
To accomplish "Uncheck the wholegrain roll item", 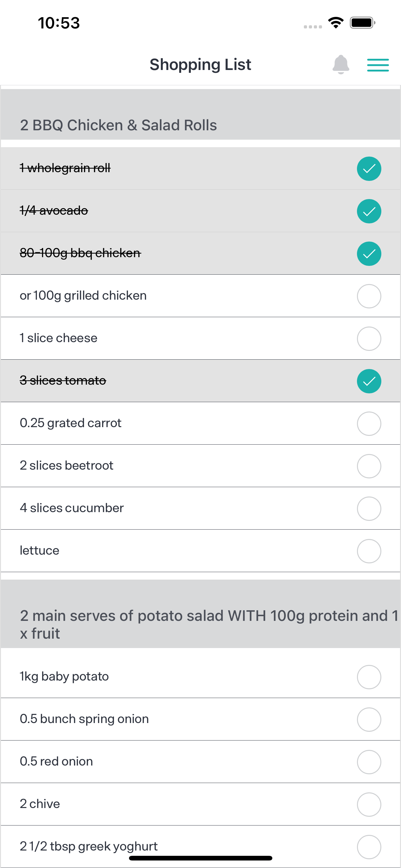I will tap(369, 169).
